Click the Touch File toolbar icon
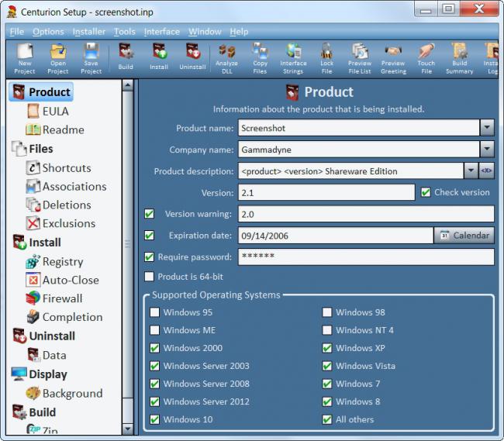 [x=426, y=59]
